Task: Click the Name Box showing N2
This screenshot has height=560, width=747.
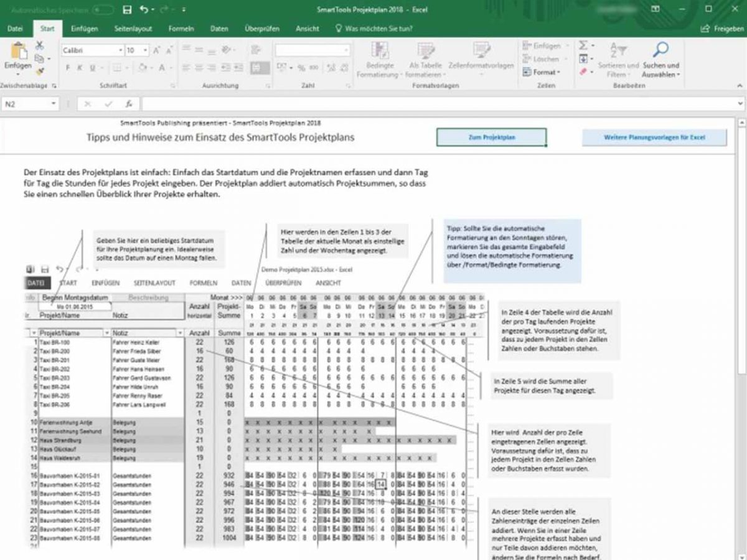Action: click(x=28, y=103)
